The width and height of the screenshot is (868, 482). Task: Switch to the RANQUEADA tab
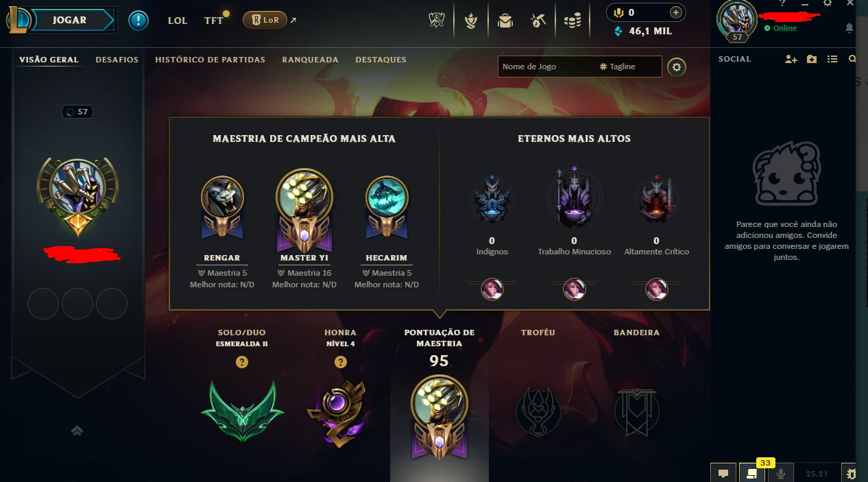(x=310, y=60)
